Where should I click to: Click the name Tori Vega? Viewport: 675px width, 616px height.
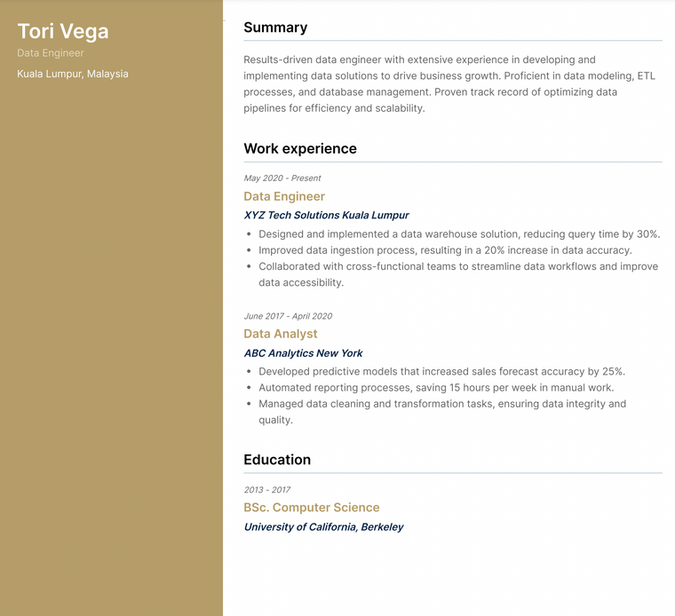click(x=63, y=32)
